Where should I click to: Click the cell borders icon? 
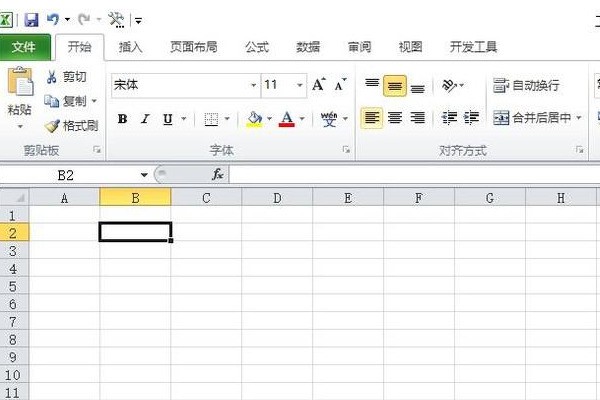[211, 119]
